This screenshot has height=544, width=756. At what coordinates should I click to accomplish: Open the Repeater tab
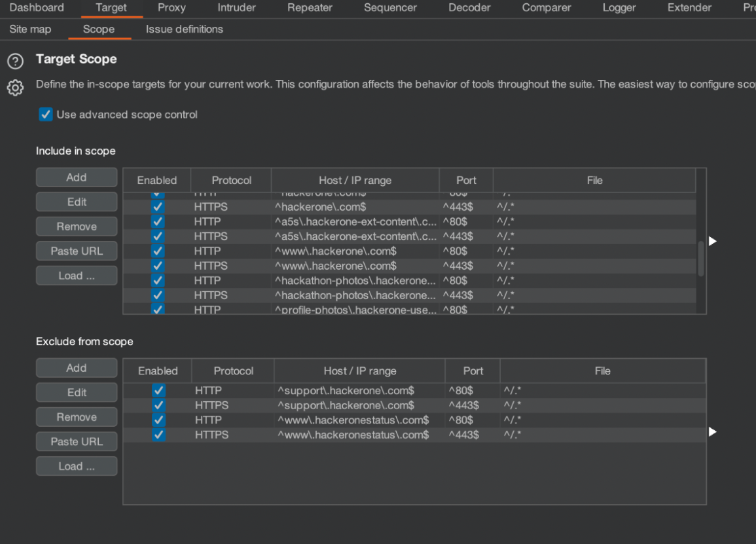310,8
